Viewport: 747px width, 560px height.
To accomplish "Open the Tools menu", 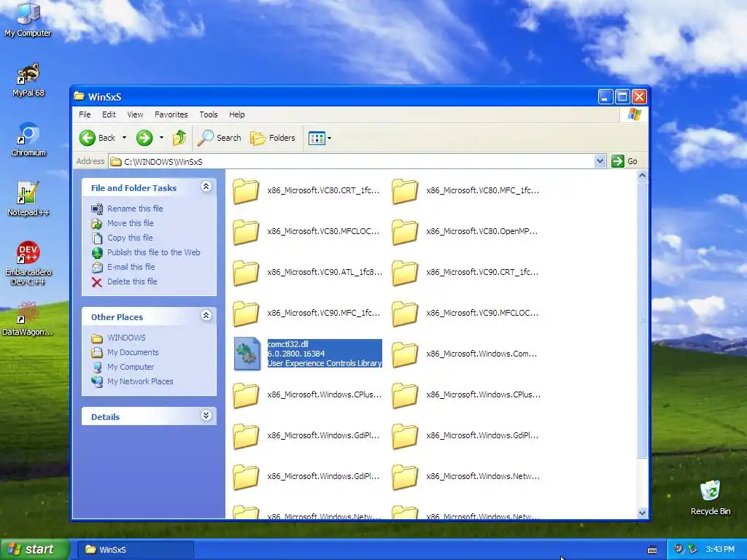I will pos(208,114).
